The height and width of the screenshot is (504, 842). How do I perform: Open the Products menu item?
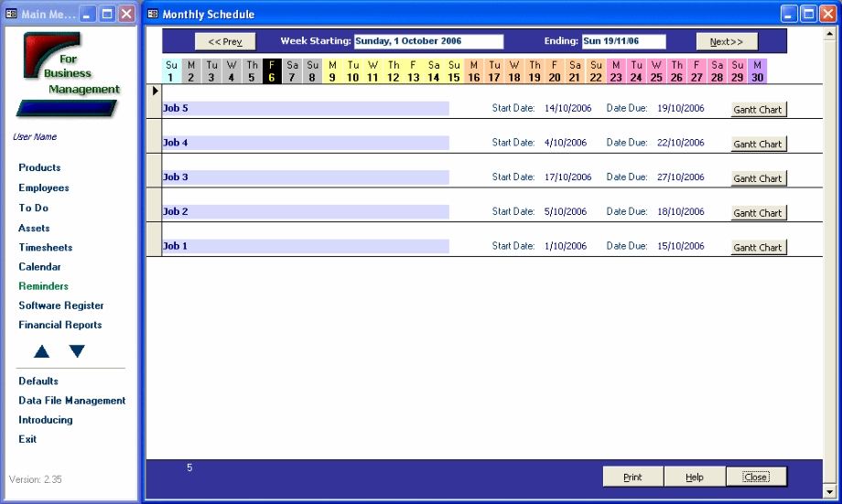tap(39, 167)
